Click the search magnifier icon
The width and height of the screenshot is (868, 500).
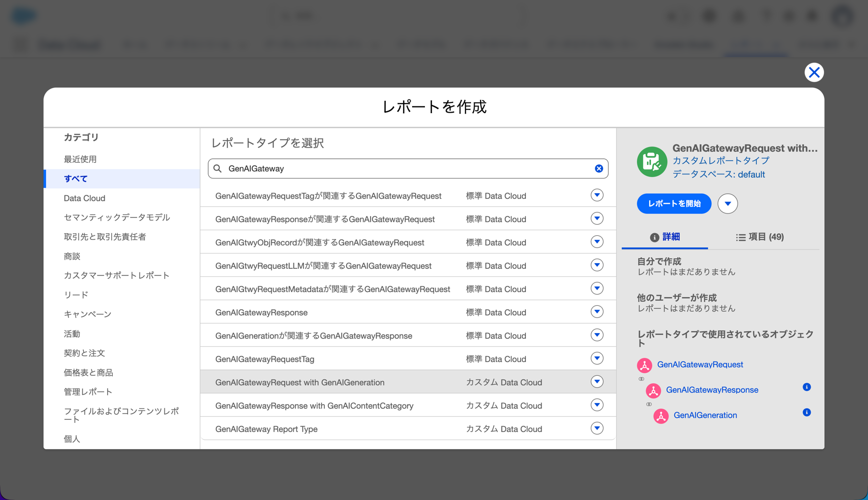click(x=218, y=168)
